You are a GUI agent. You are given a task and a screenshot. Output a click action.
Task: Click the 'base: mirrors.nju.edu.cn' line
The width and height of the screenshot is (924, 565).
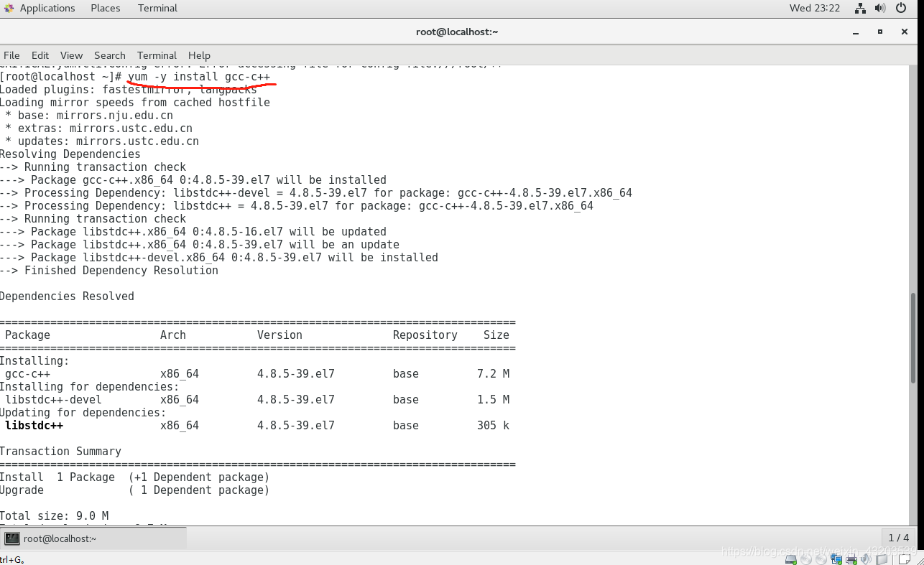point(89,115)
